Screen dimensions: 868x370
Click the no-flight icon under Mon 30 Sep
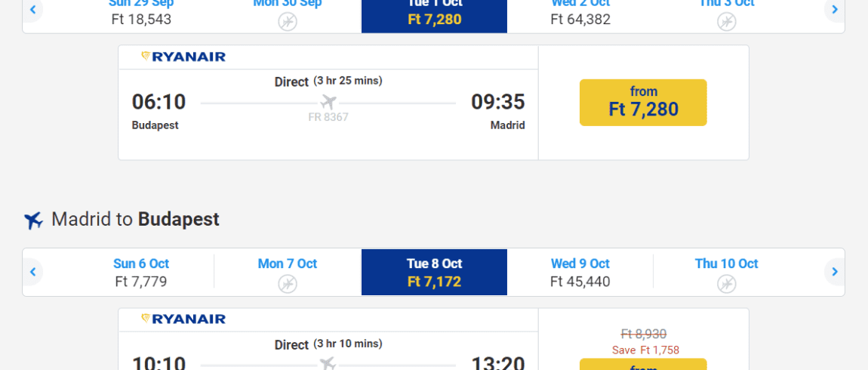pyautogui.click(x=288, y=22)
